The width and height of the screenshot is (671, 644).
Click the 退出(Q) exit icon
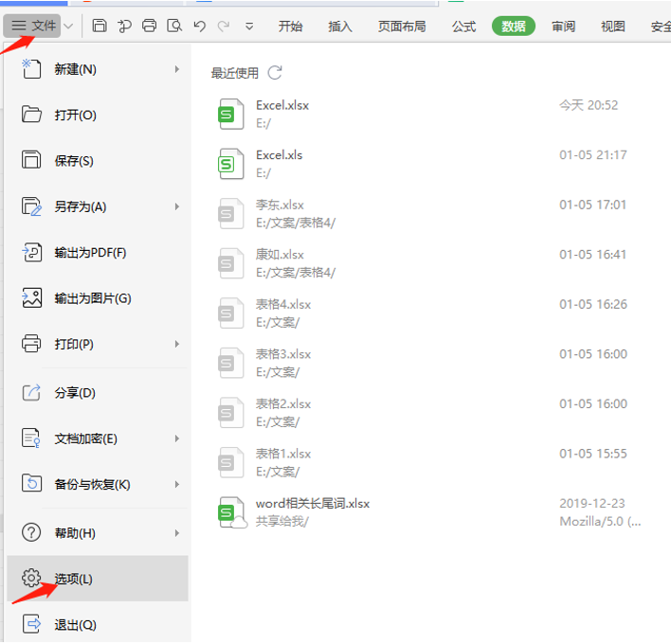point(31,624)
